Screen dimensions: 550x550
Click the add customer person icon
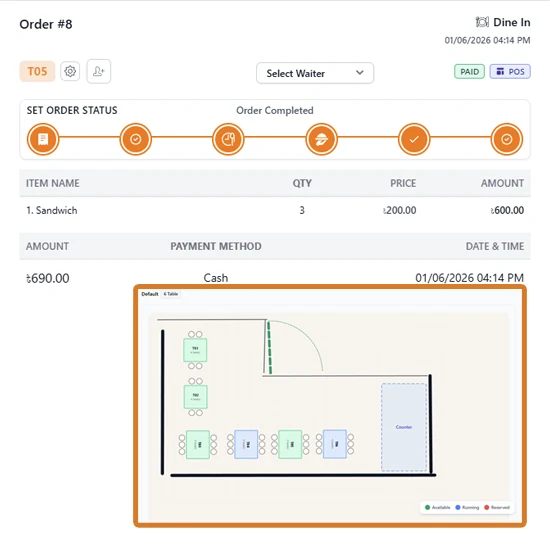99,71
